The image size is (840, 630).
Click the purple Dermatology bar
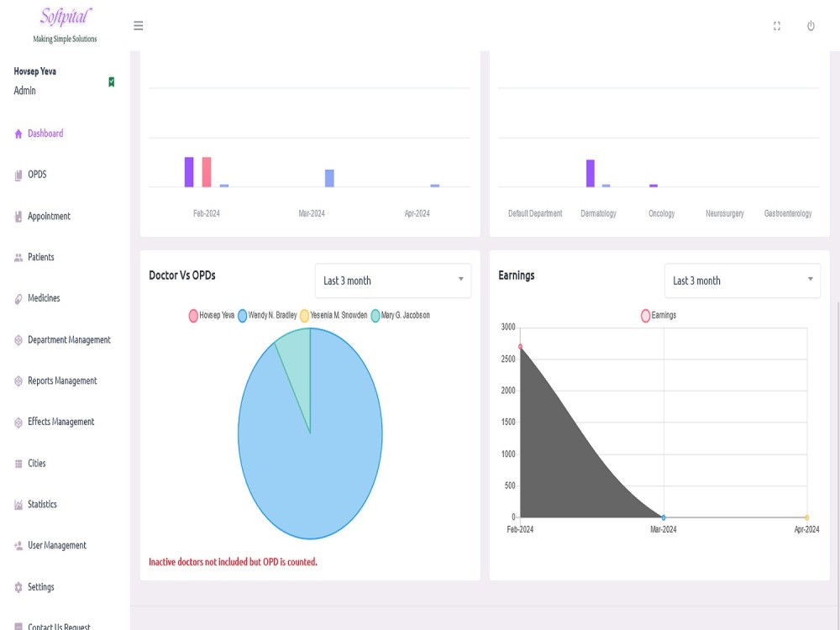[x=591, y=174]
